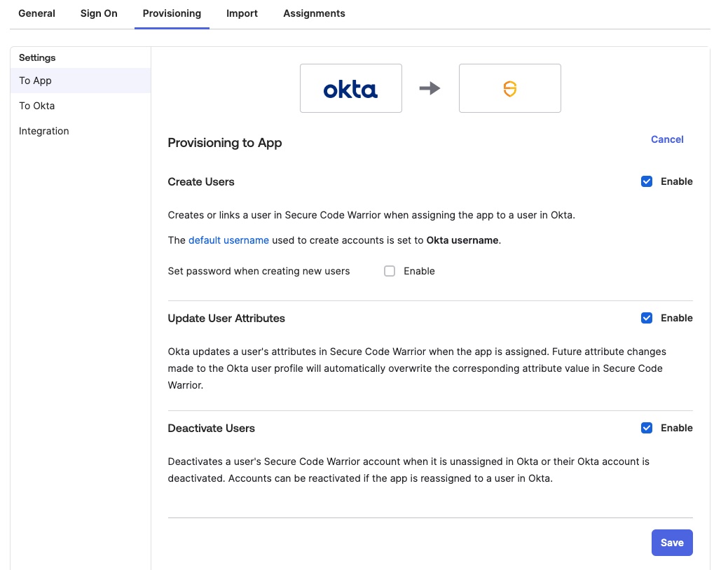
Task: Switch to the Sign On tab
Action: [x=99, y=13]
